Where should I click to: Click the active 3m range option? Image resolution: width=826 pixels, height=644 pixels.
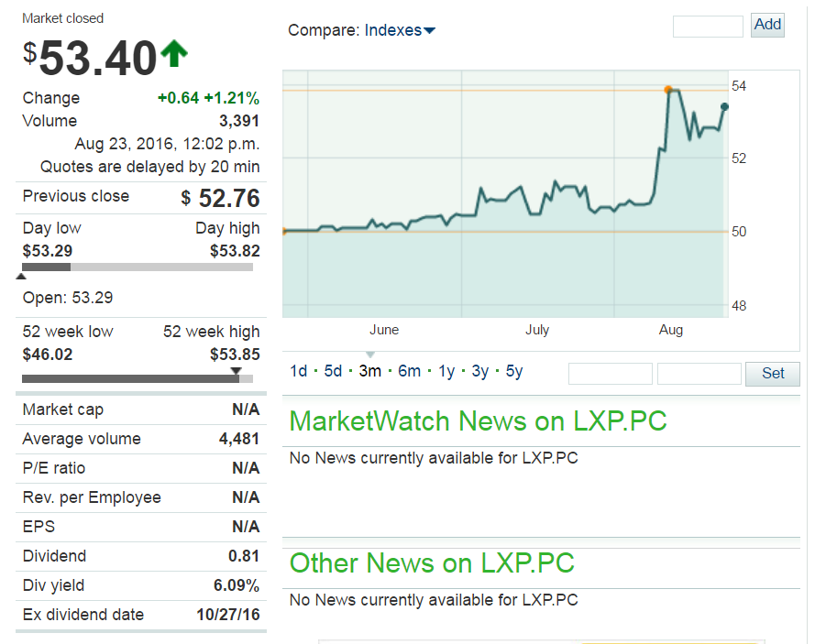pos(370,370)
